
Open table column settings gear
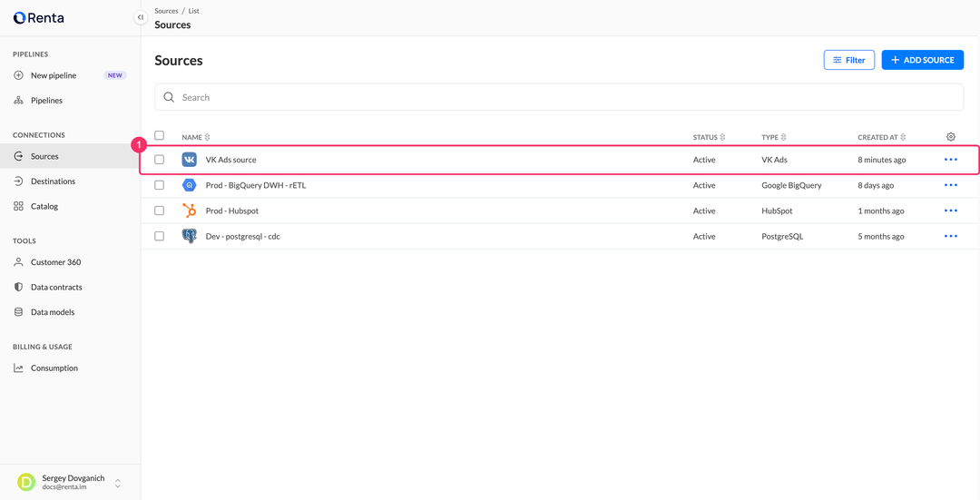951,137
